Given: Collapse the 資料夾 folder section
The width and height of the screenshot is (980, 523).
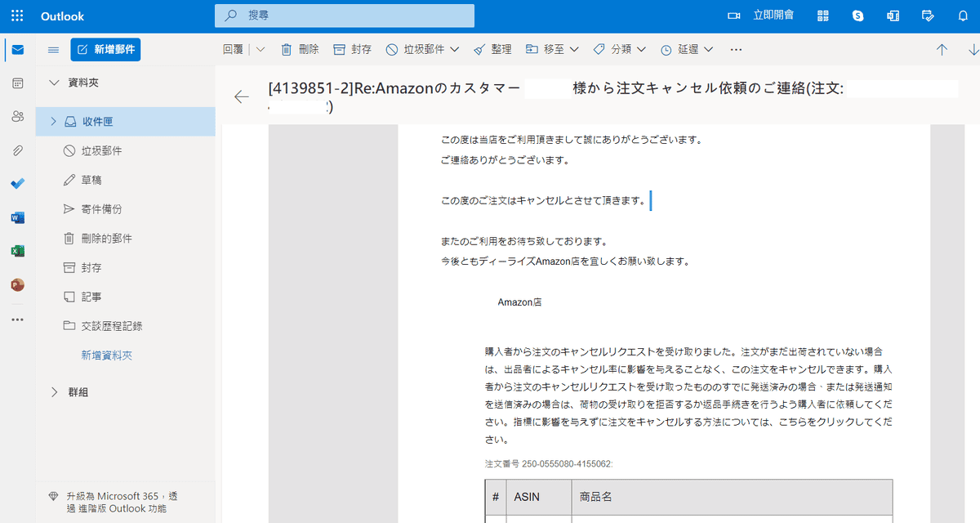Looking at the screenshot, I should [55, 83].
